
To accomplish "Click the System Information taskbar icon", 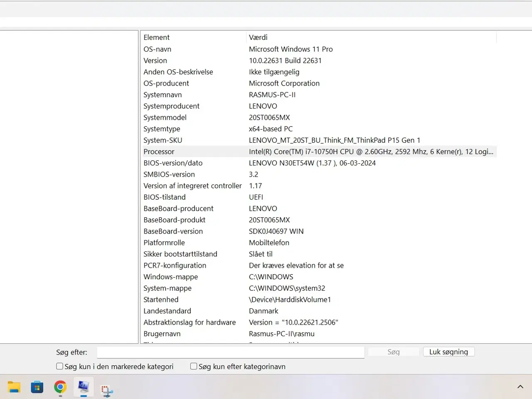I will (84, 387).
